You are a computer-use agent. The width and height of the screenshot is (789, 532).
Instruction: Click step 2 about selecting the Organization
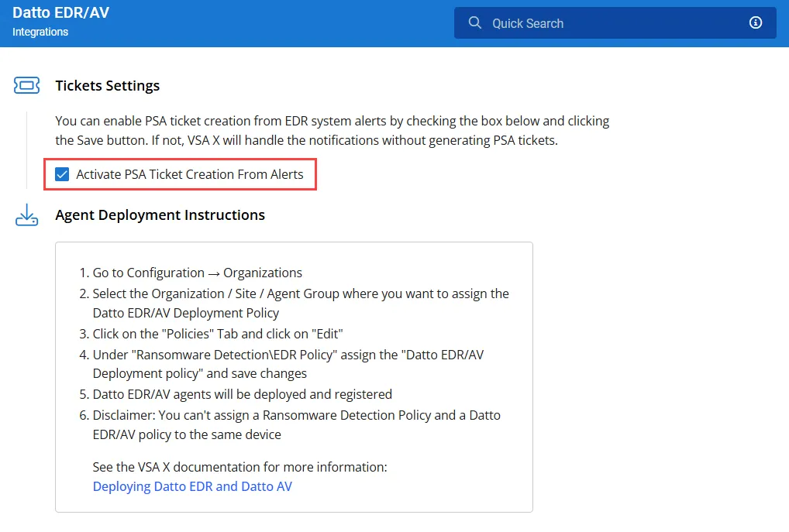[x=300, y=294]
